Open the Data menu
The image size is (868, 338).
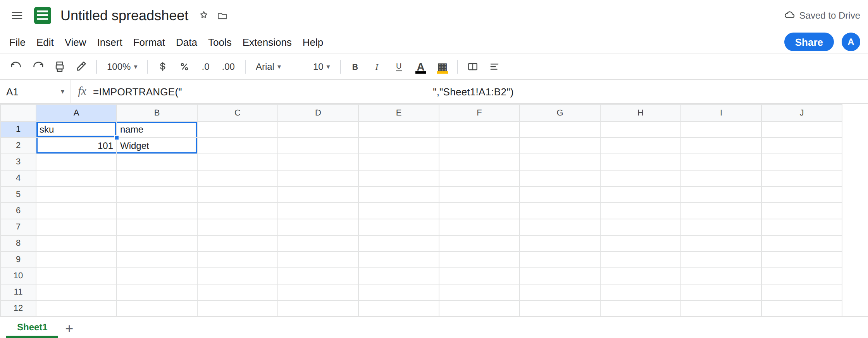[186, 42]
